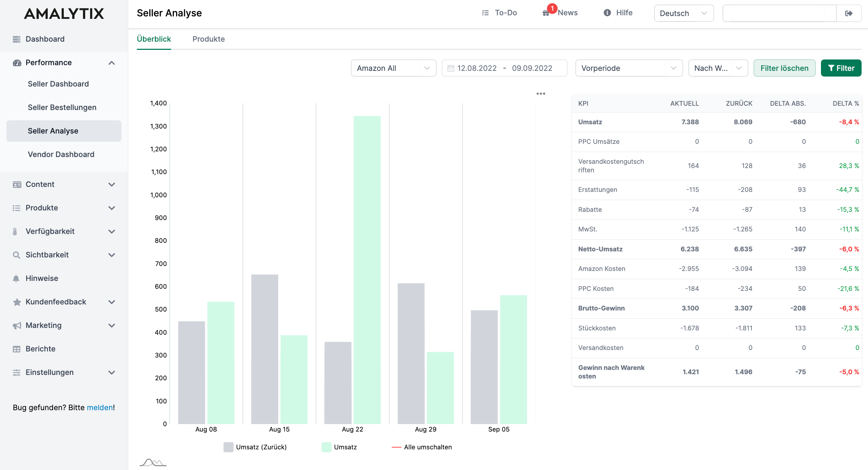Click the start date 12.08.2022 field

coord(477,68)
